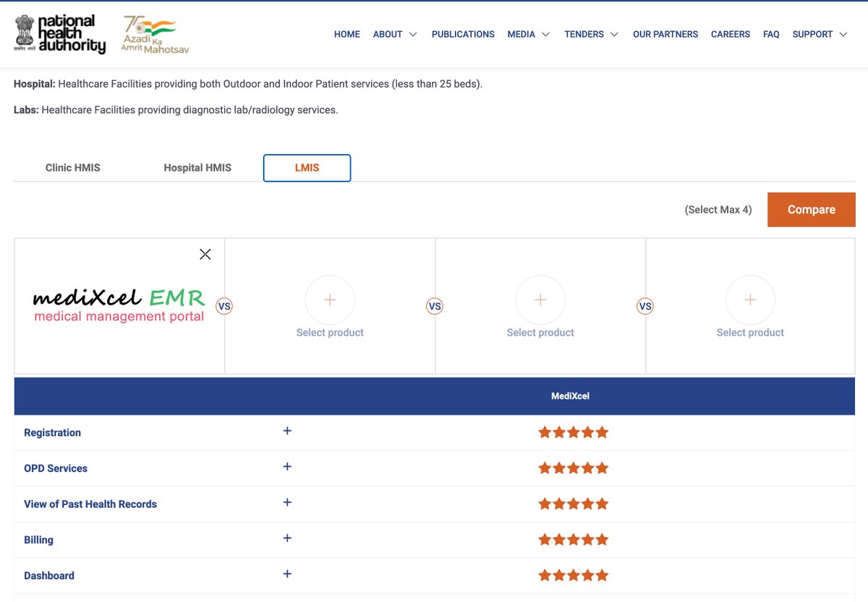Open the CAREERS page
This screenshot has width=868, height=602.
tap(731, 34)
